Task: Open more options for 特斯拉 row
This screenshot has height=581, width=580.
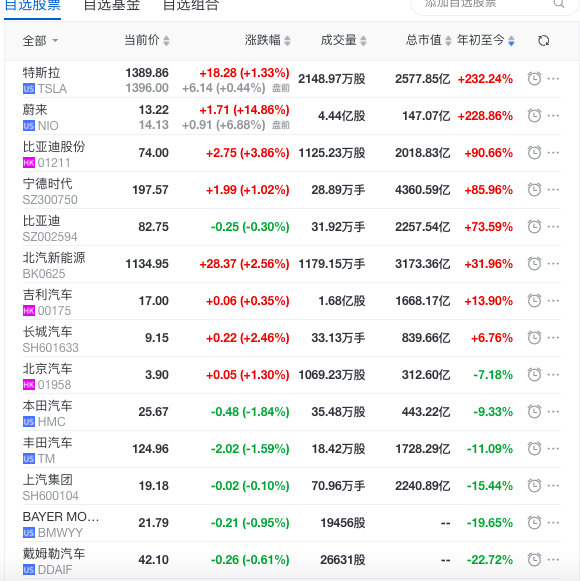Action: pyautogui.click(x=553, y=79)
